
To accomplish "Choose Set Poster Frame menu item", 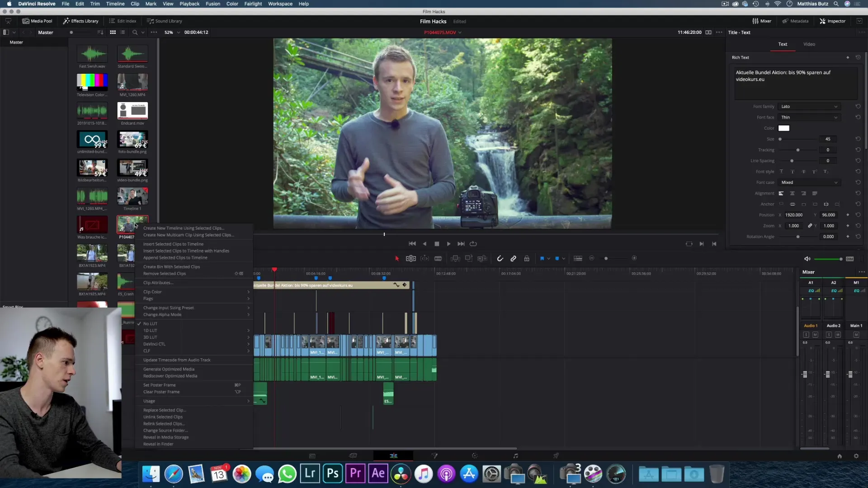I will (x=160, y=385).
